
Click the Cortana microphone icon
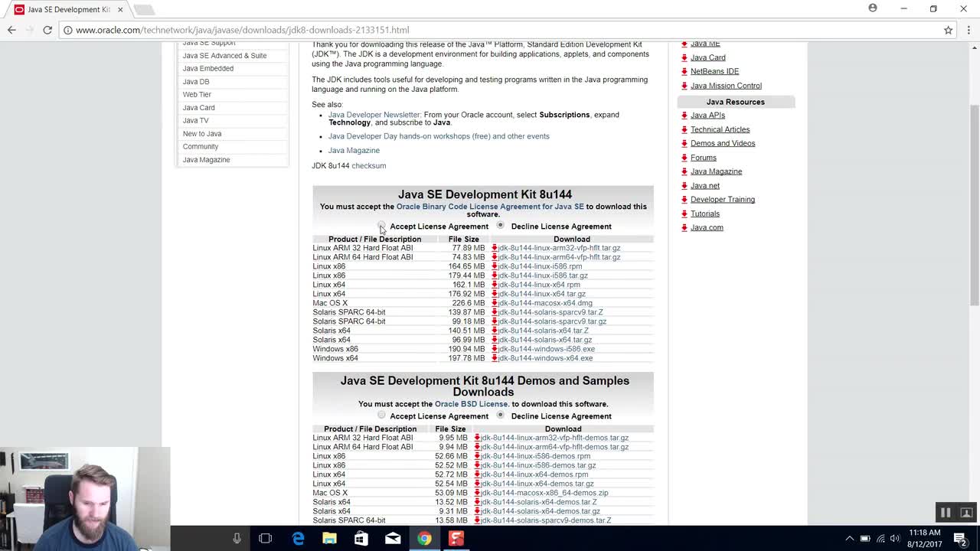point(237,538)
